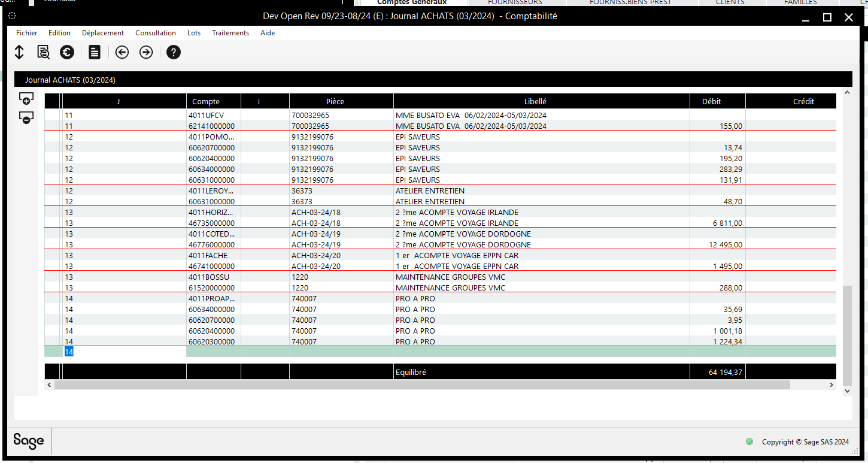
Task: Click the up-down sort arrows toolbar icon
Action: coord(19,52)
